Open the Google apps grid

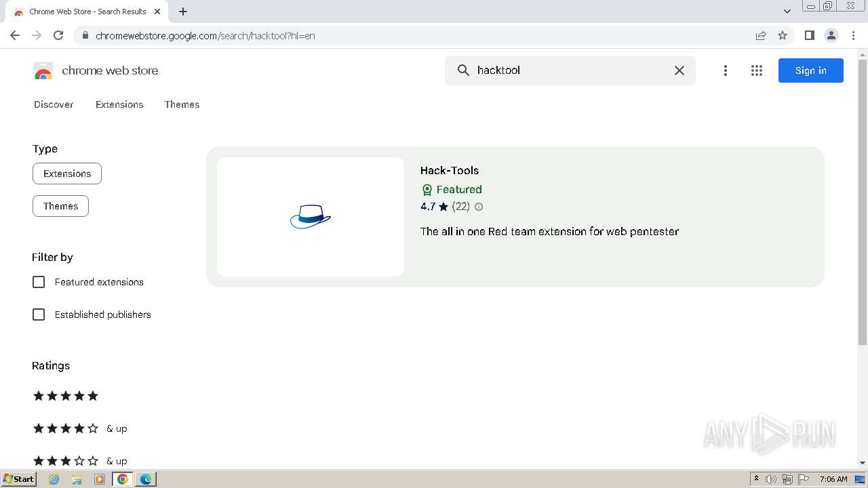point(757,70)
